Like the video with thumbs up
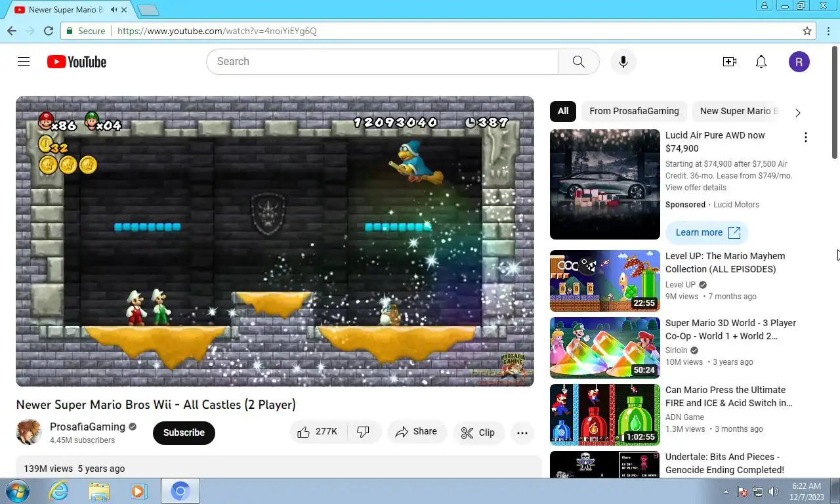This screenshot has height=504, width=840. pyautogui.click(x=318, y=432)
